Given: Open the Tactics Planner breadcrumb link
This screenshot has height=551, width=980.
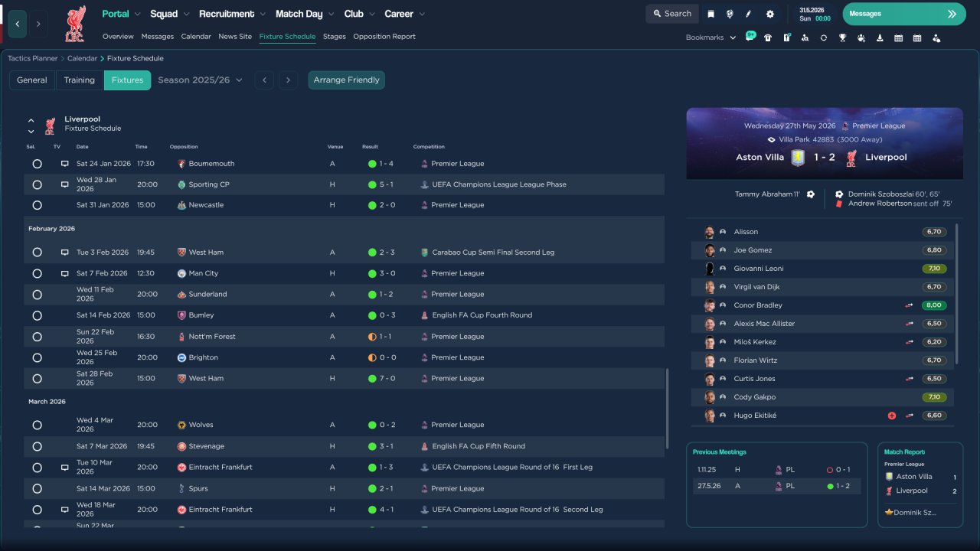Looking at the screenshot, I should click(x=33, y=58).
